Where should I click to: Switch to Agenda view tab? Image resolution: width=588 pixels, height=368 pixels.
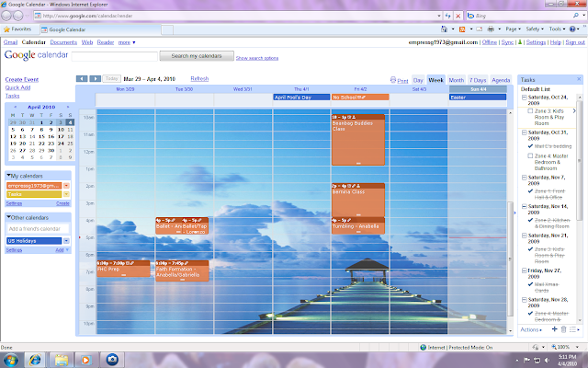pyautogui.click(x=501, y=80)
